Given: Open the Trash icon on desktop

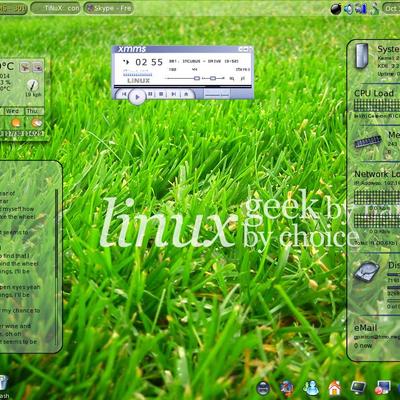Looking at the screenshot, I should point(3,383).
